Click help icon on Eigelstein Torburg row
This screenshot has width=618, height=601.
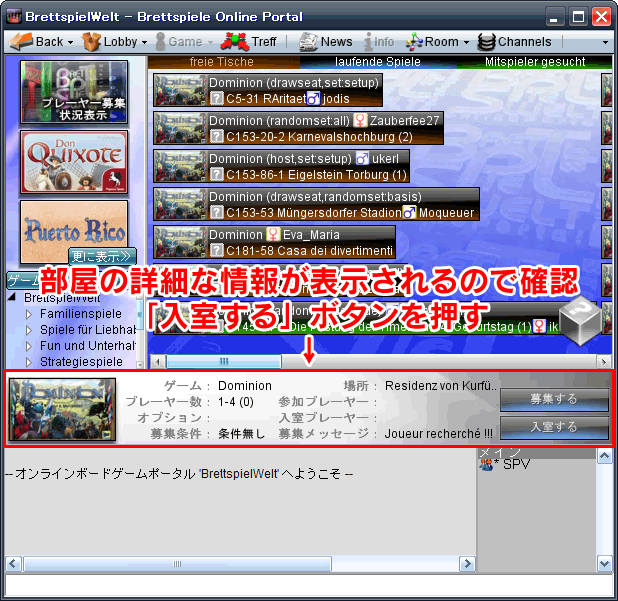pyautogui.click(x=216, y=174)
